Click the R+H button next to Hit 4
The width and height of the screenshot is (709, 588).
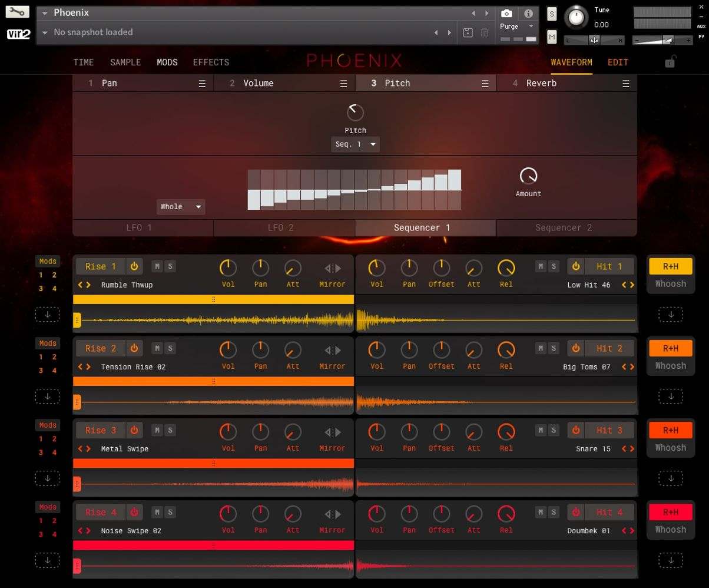tap(670, 512)
